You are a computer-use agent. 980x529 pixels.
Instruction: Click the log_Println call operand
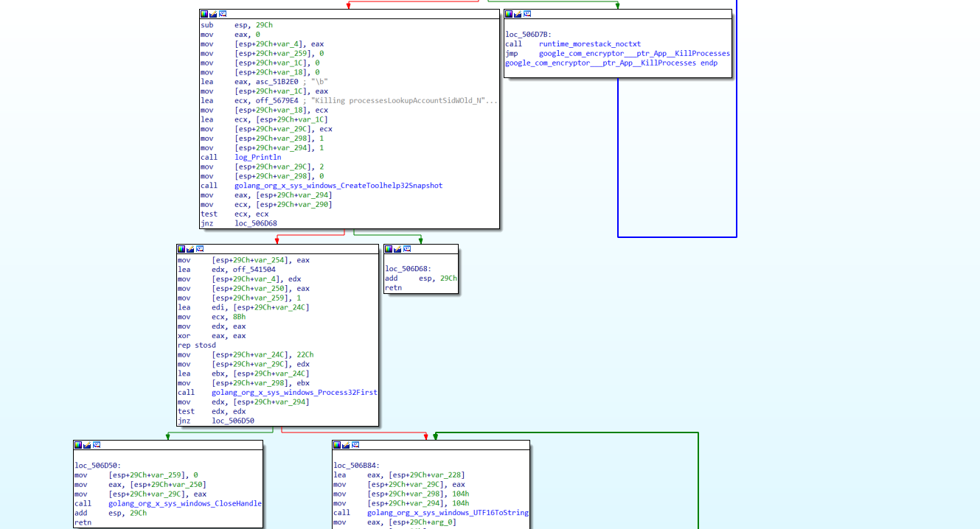coord(258,157)
